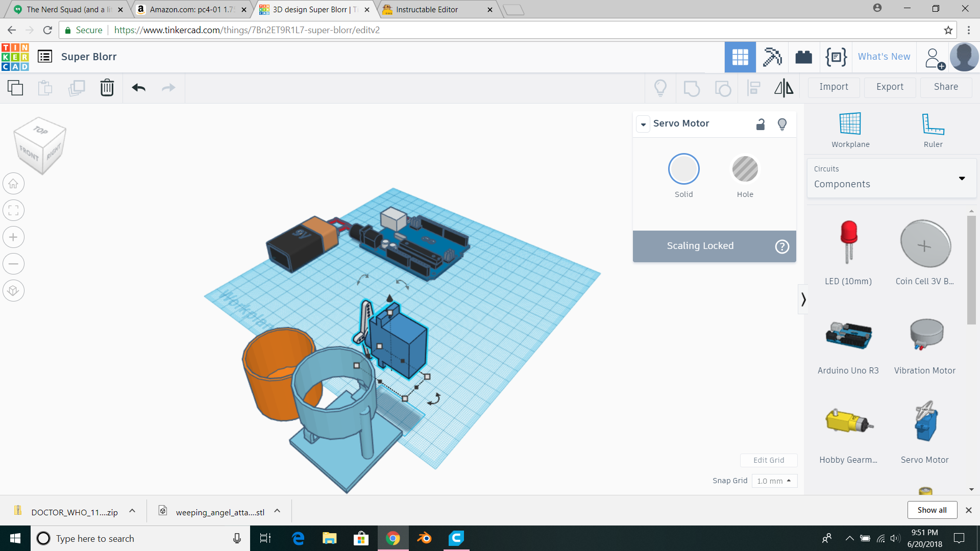Toggle the Servo Motor lock icon
The height and width of the screenshot is (551, 980).
[761, 124]
